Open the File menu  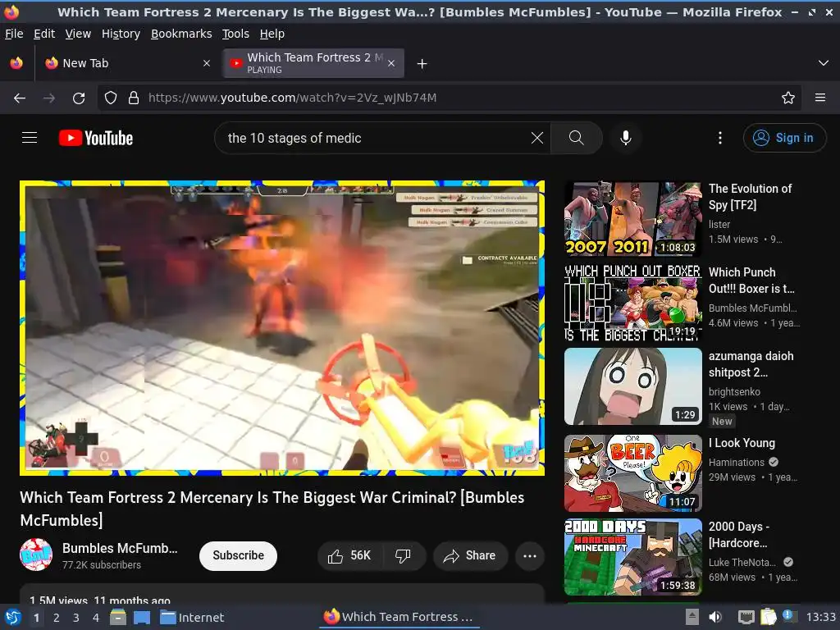[x=14, y=34]
